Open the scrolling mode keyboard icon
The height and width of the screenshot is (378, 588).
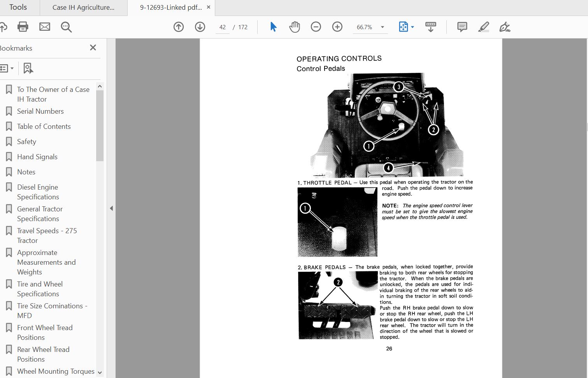pos(431,27)
